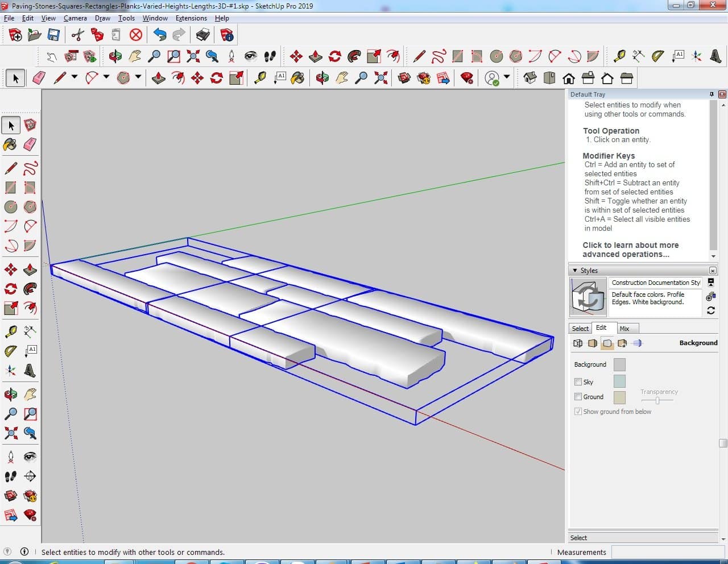Image resolution: width=728 pixels, height=564 pixels.
Task: Select the Look Around eye tool
Action: (30, 457)
